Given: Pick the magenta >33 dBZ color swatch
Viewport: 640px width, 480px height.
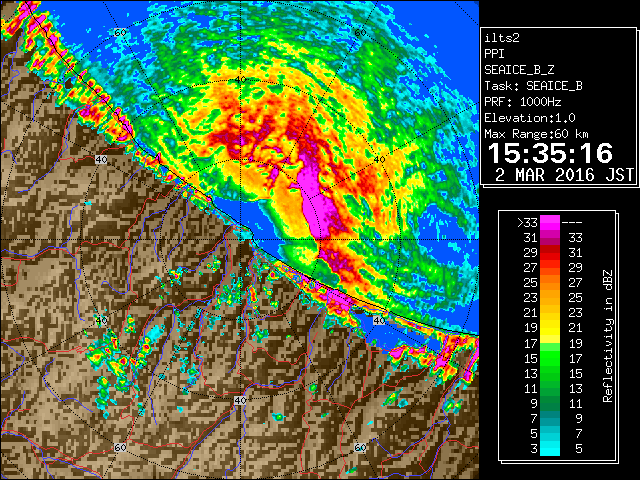Looking at the screenshot, I should (550, 223).
